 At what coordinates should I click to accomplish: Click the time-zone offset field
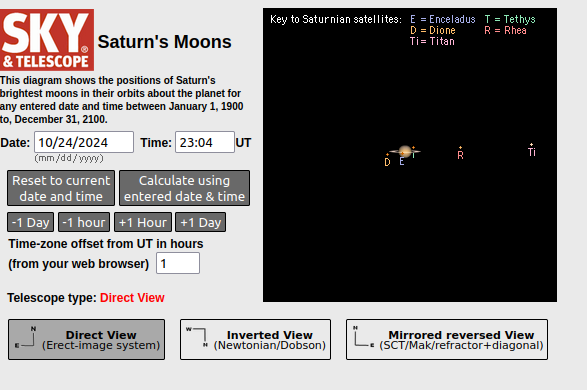178,263
